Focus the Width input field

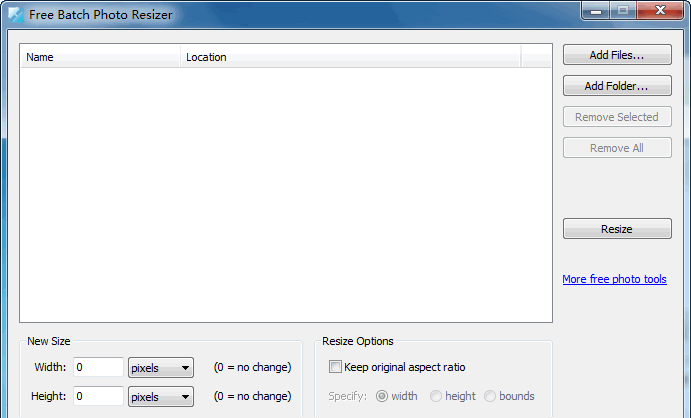(x=98, y=367)
